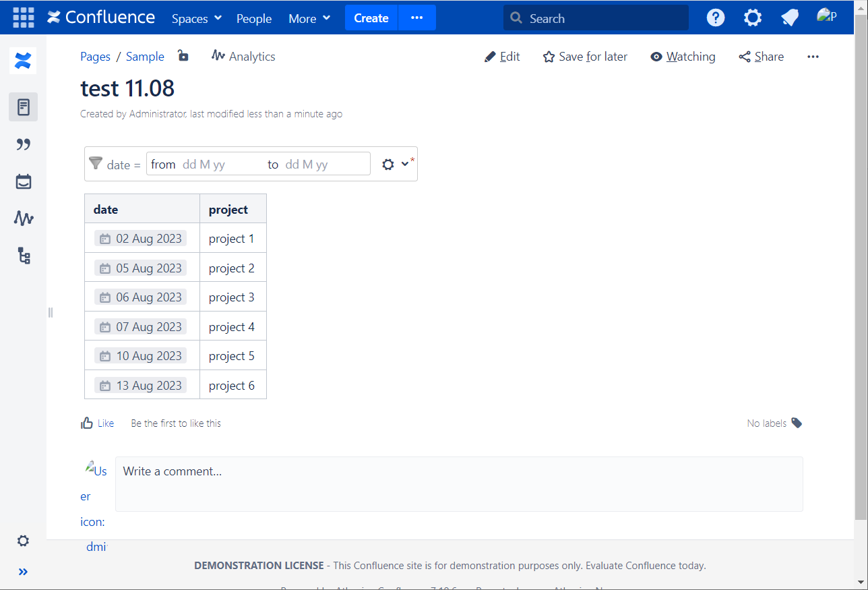Open the administration gear in top bar

coord(753,18)
